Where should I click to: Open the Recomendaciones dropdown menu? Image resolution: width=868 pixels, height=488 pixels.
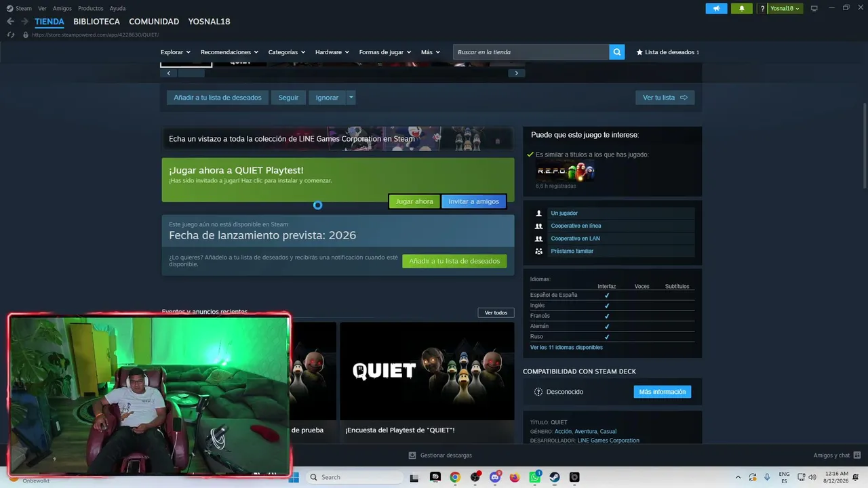(x=230, y=52)
